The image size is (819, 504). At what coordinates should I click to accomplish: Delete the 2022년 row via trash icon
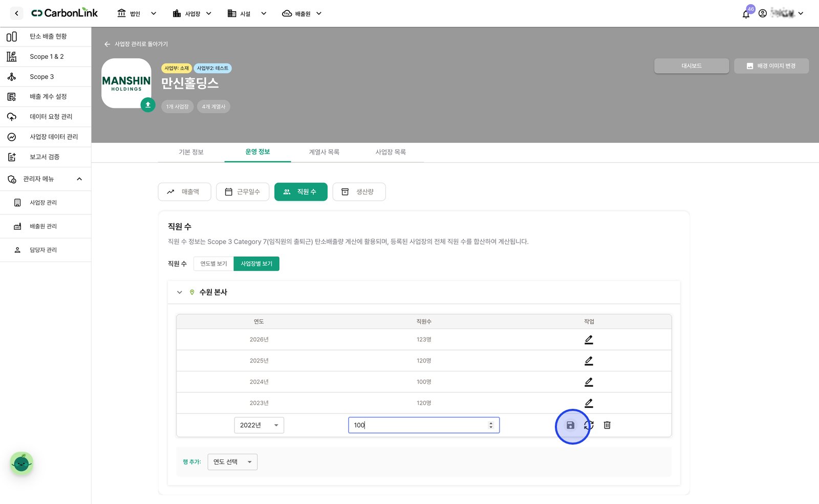(607, 425)
